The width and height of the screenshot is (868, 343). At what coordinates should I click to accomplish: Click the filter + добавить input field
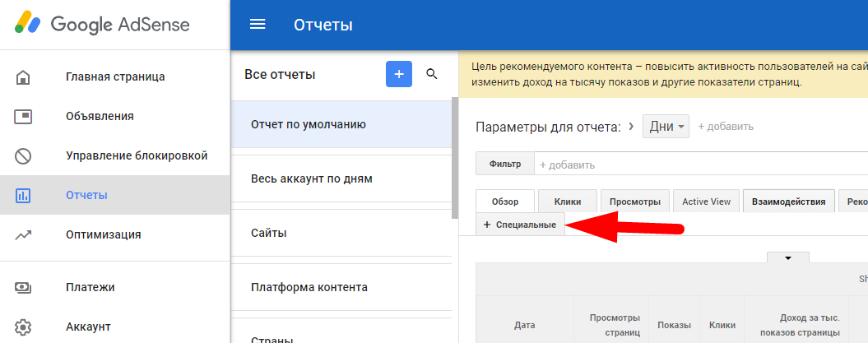tap(701, 165)
